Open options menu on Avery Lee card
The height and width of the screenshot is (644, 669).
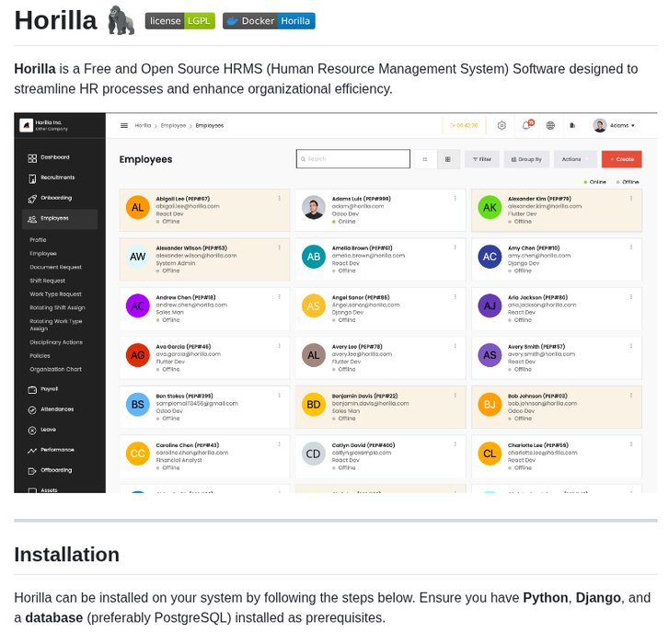click(x=456, y=346)
